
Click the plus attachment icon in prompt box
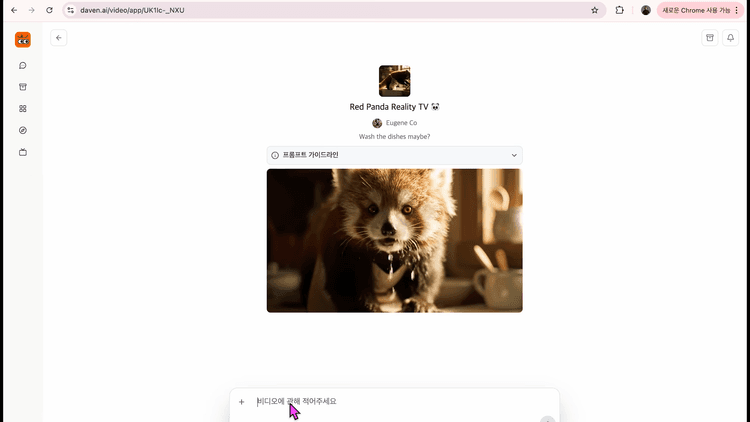tap(241, 402)
